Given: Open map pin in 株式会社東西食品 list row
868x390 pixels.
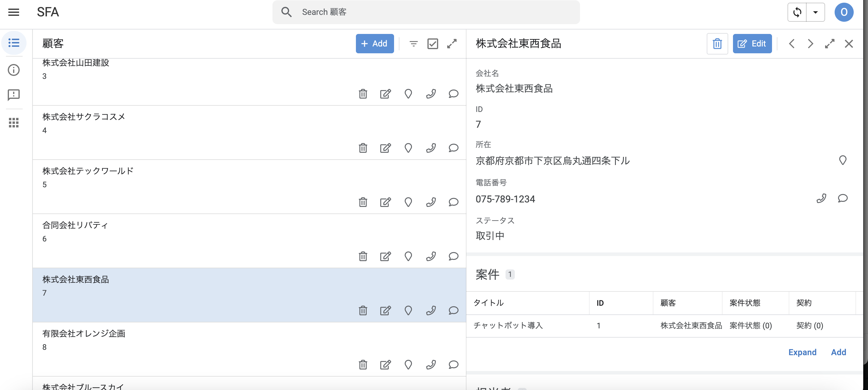Looking at the screenshot, I should (x=408, y=311).
